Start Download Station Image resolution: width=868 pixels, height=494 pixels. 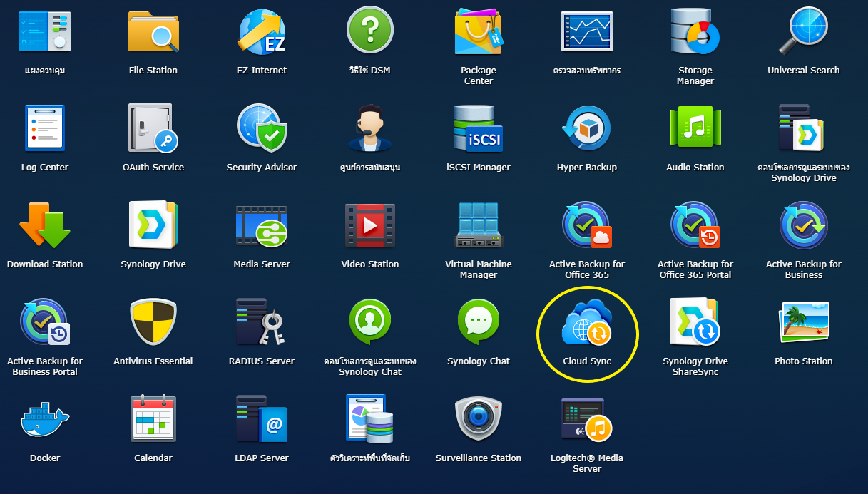(x=44, y=225)
